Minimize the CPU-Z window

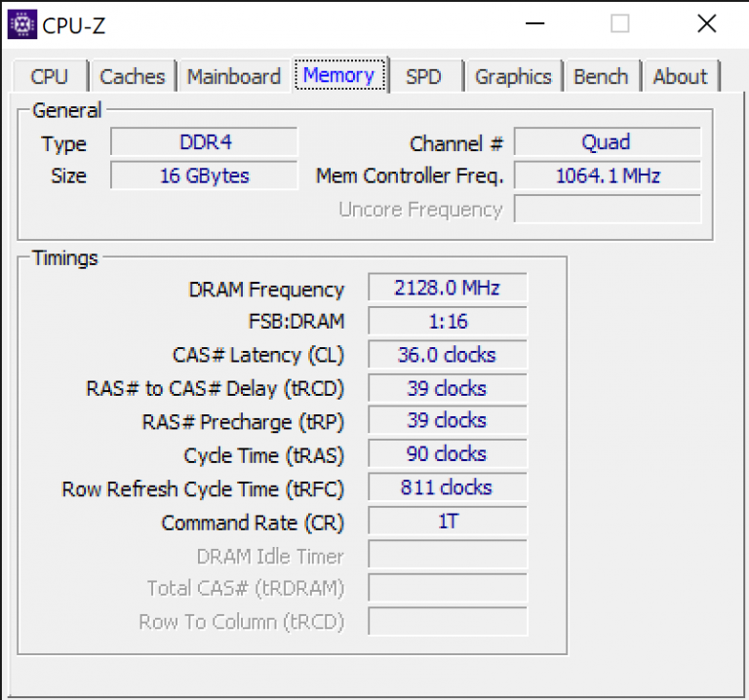pyautogui.click(x=532, y=24)
